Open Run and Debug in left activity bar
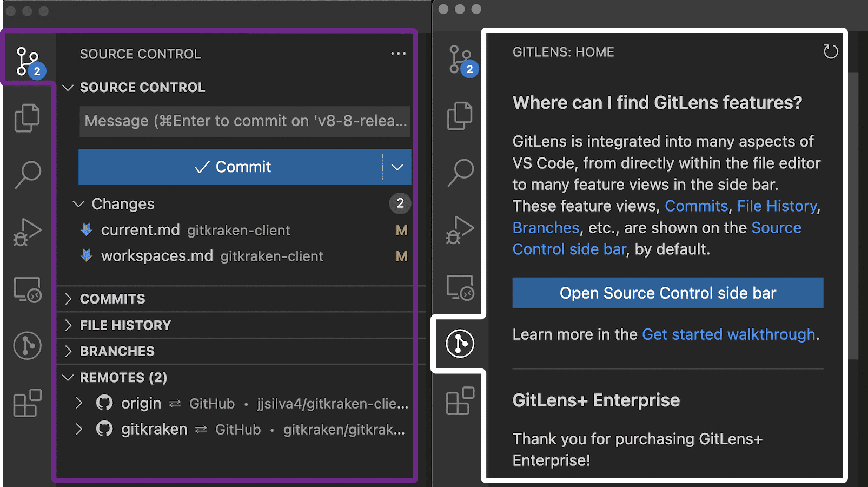The image size is (868, 487). pyautogui.click(x=27, y=232)
